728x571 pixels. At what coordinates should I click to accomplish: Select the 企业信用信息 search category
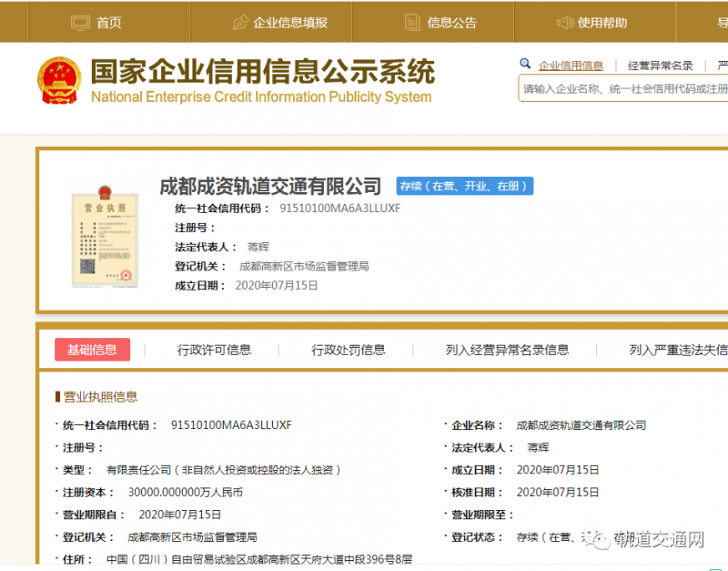click(571, 66)
